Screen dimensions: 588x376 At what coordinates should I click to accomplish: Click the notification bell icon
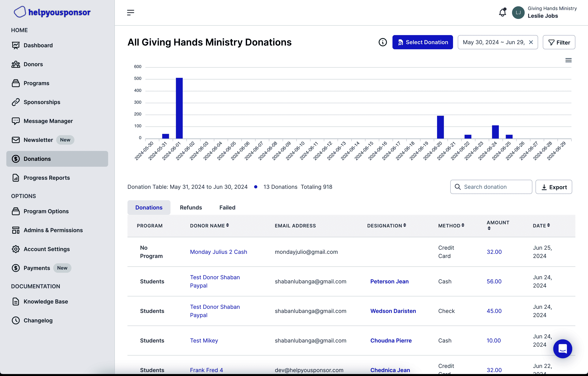coord(502,12)
